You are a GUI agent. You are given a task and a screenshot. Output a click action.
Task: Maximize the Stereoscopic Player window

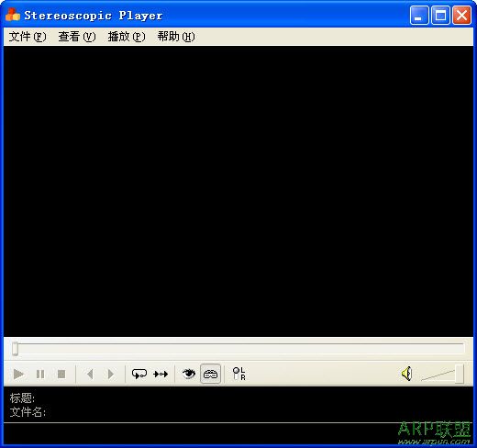click(x=440, y=15)
